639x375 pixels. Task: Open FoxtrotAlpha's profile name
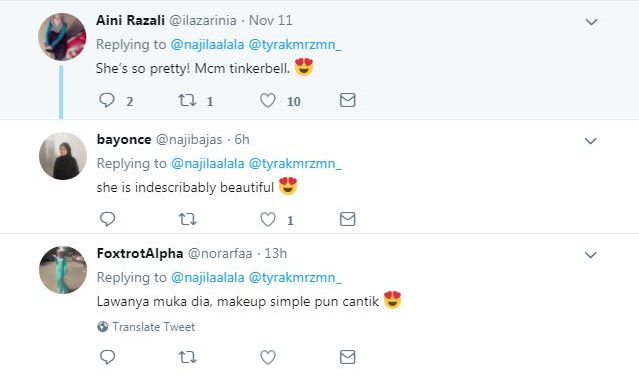tap(140, 253)
